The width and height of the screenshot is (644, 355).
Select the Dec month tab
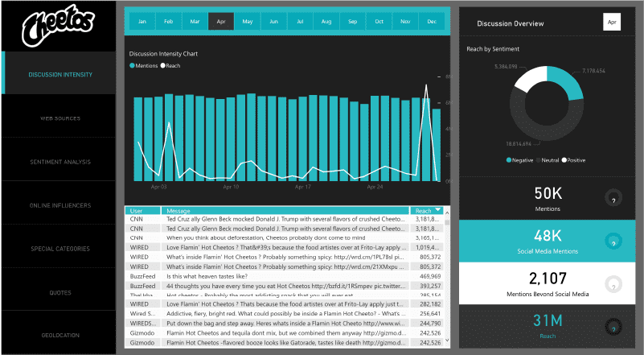(431, 22)
